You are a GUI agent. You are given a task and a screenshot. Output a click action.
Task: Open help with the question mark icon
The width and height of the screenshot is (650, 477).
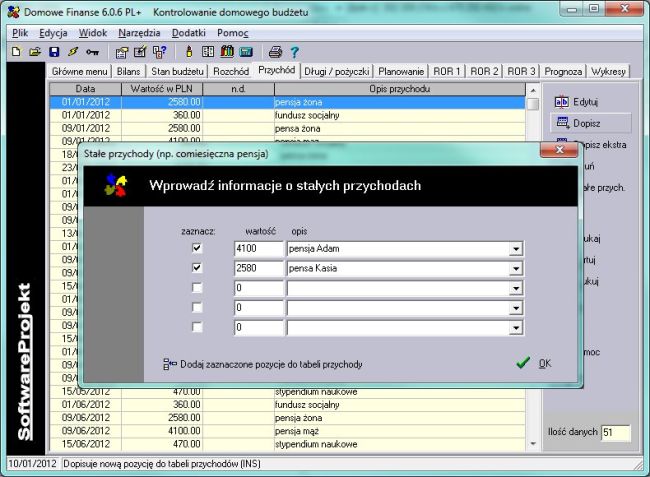[295, 52]
